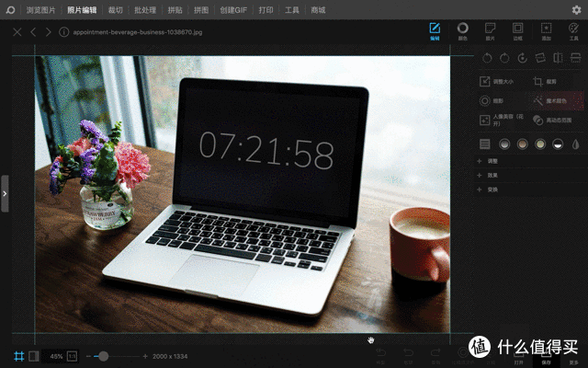Go to the next image arrow

(x=48, y=32)
